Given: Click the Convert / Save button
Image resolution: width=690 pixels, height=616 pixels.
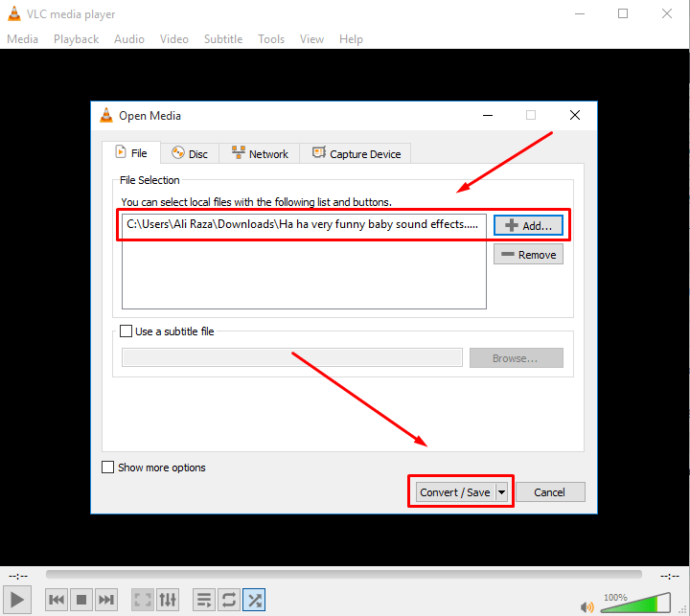Looking at the screenshot, I should (x=455, y=491).
